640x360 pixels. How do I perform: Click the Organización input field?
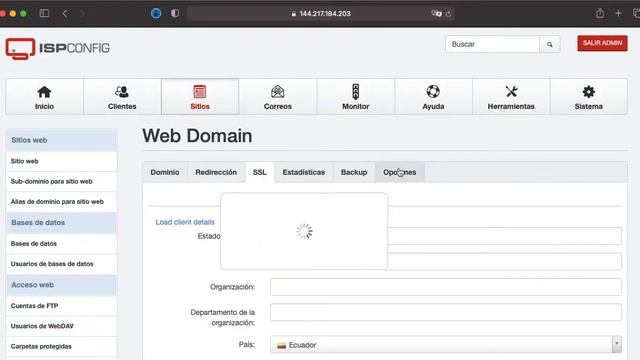446,287
